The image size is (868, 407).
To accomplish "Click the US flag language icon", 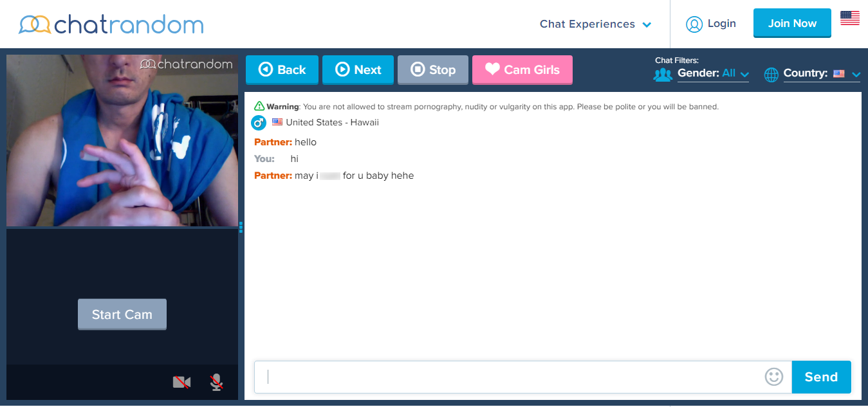I will (849, 19).
